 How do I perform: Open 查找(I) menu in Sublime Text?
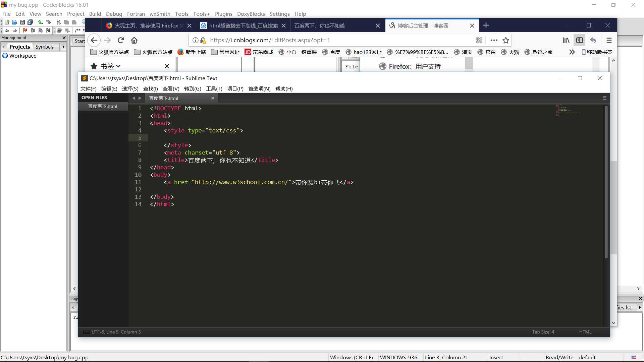coord(150,89)
